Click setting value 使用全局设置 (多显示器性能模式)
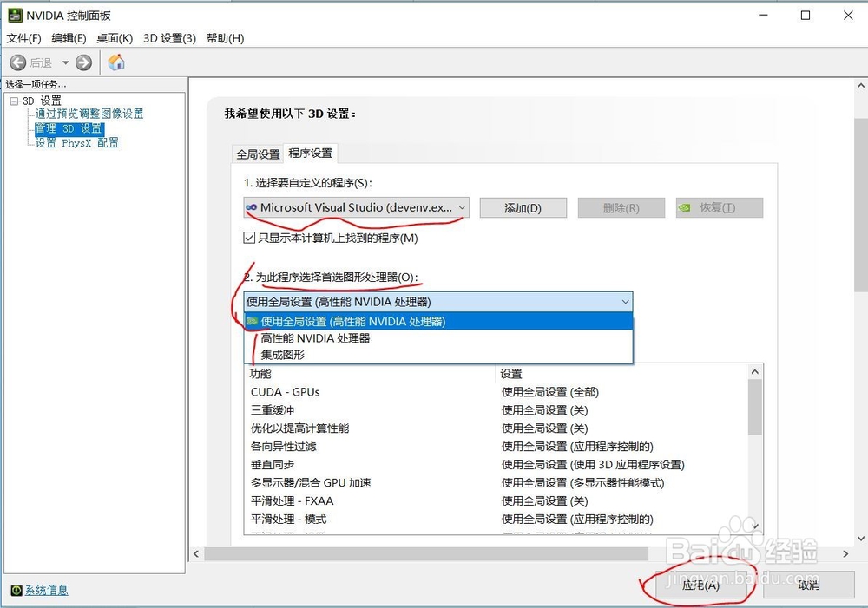868x608 pixels. point(583,483)
